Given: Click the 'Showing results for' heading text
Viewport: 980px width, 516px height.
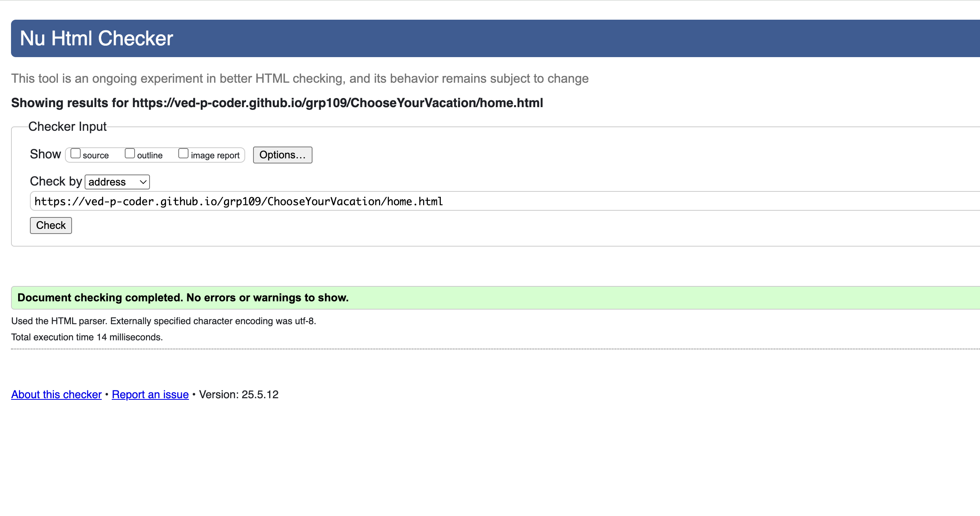Looking at the screenshot, I should pyautogui.click(x=277, y=103).
